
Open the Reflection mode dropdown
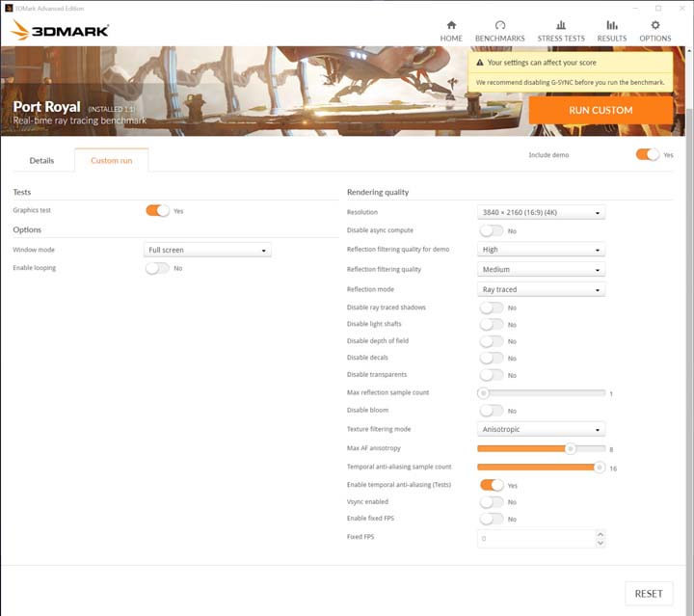[x=541, y=289]
